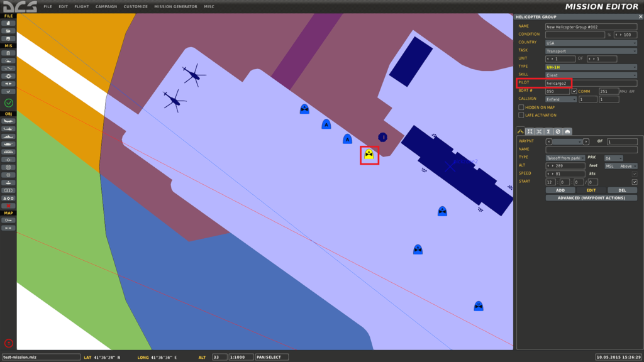Click the green checkmark icon in left sidebar
Screen dimensions: 644x362
[x=9, y=103]
